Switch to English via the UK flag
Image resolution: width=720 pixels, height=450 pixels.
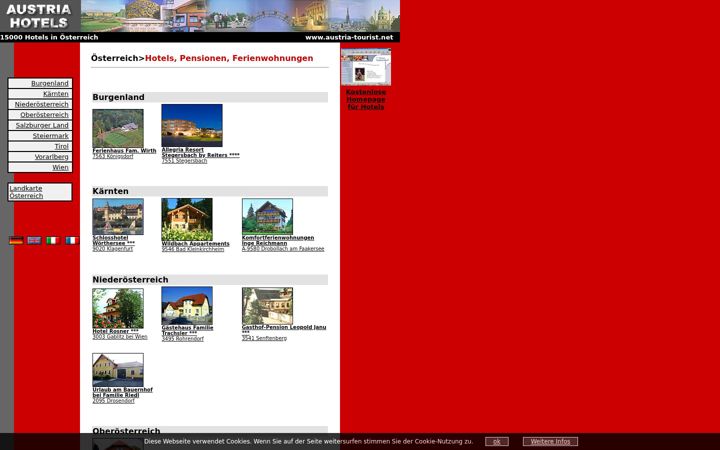coord(34,240)
